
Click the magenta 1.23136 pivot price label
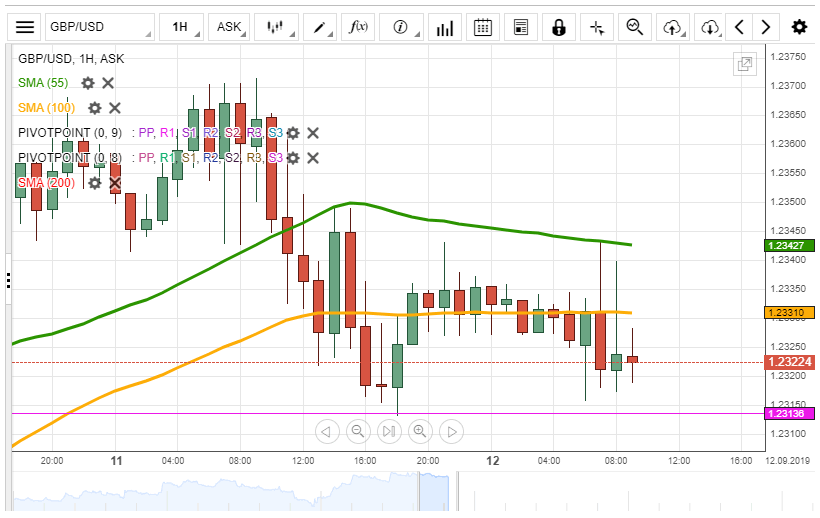pyautogui.click(x=789, y=413)
